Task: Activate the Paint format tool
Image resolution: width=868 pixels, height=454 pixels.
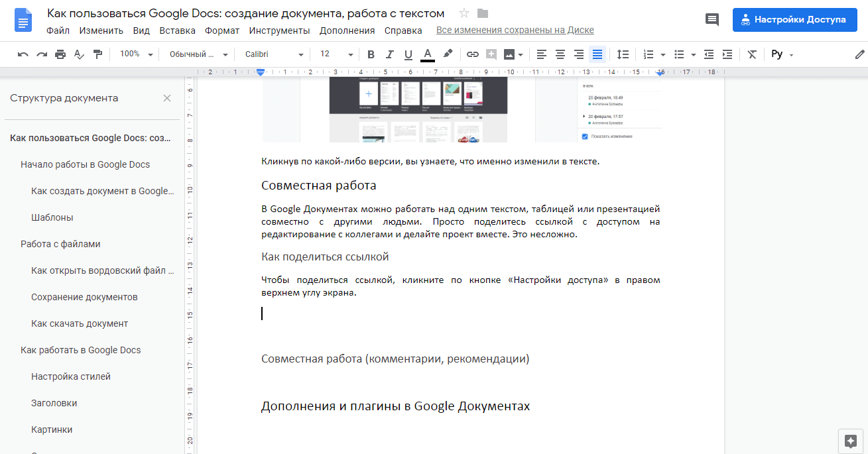Action: [x=97, y=54]
